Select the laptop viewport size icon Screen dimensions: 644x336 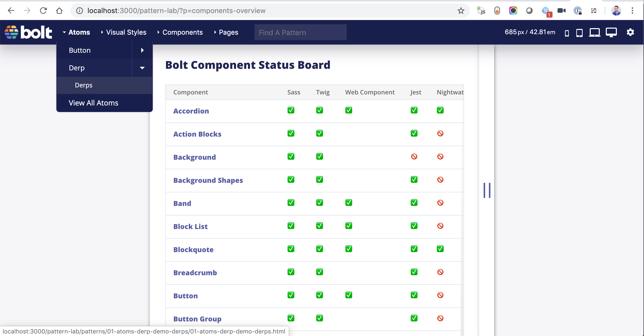(x=594, y=33)
